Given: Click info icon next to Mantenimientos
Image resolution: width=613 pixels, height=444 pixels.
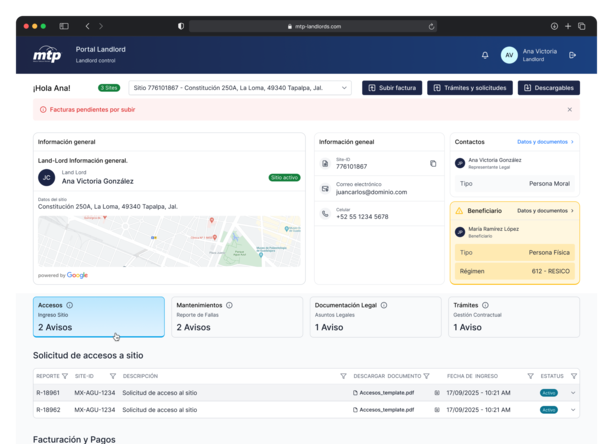Looking at the screenshot, I should [x=229, y=305].
